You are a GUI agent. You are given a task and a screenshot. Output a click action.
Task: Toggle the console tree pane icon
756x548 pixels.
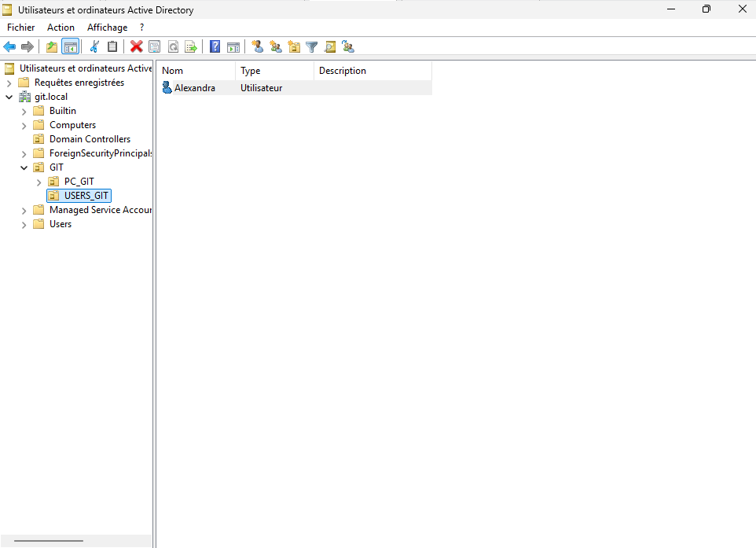pyautogui.click(x=71, y=47)
